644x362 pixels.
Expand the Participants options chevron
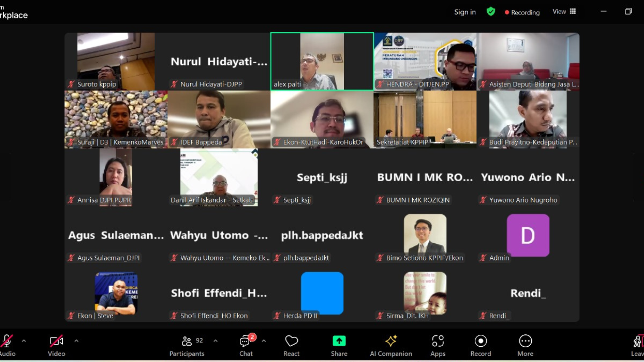pos(215,341)
